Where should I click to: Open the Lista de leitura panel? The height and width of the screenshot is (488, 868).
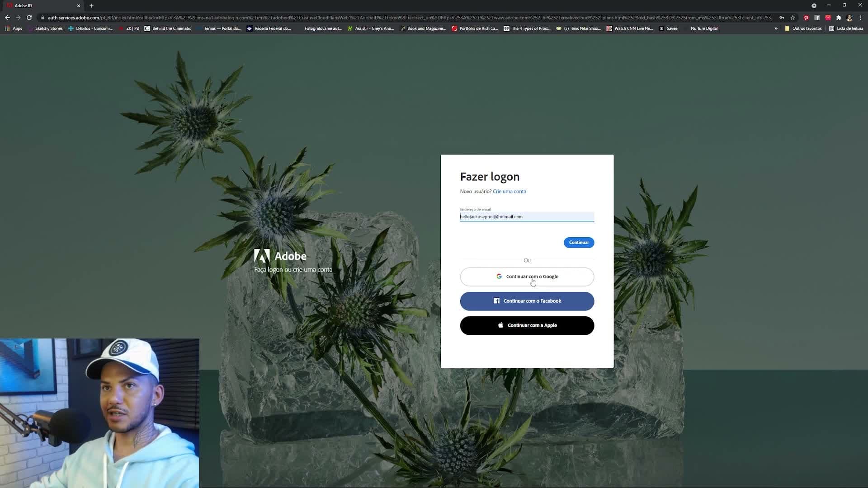[846, 28]
